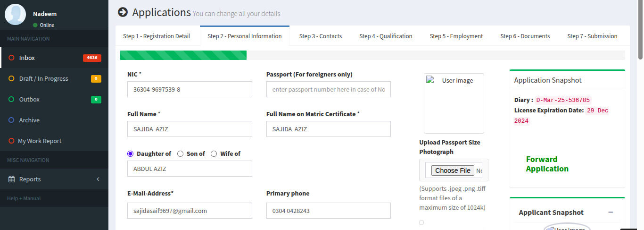Viewport: 644px width, 230px height.
Task: Click the NIC input field
Action: pos(190,89)
